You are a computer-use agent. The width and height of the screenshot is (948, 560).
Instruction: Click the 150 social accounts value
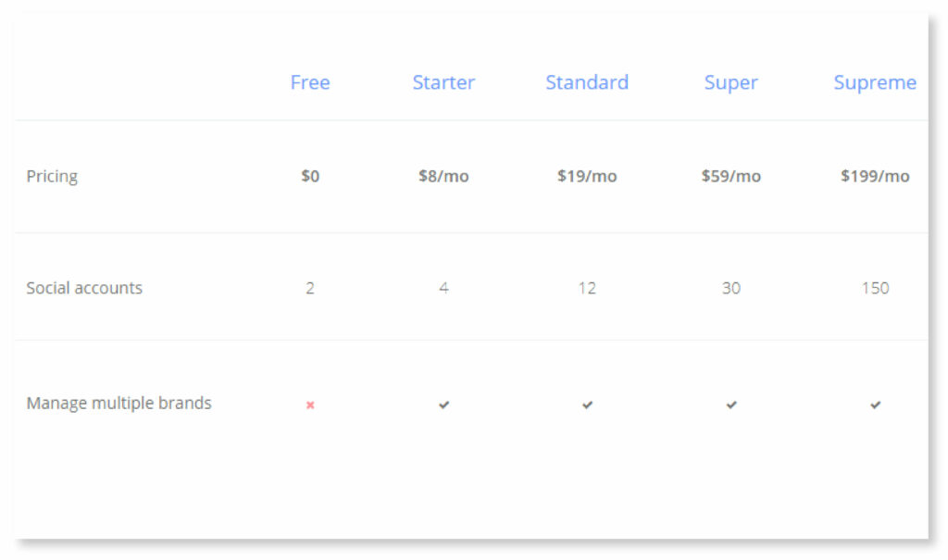[x=875, y=288]
